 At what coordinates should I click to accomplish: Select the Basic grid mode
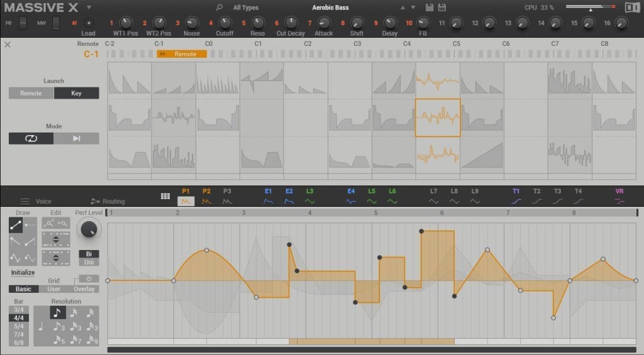pos(23,289)
